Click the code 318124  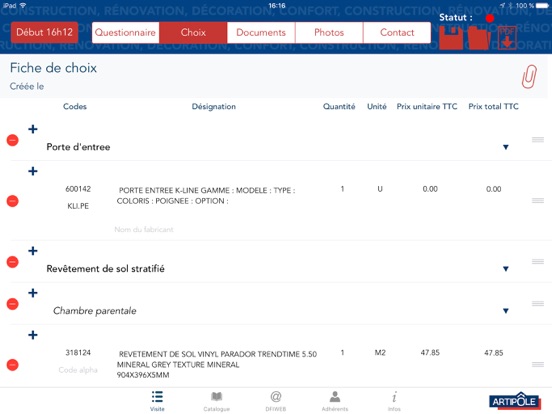78,352
